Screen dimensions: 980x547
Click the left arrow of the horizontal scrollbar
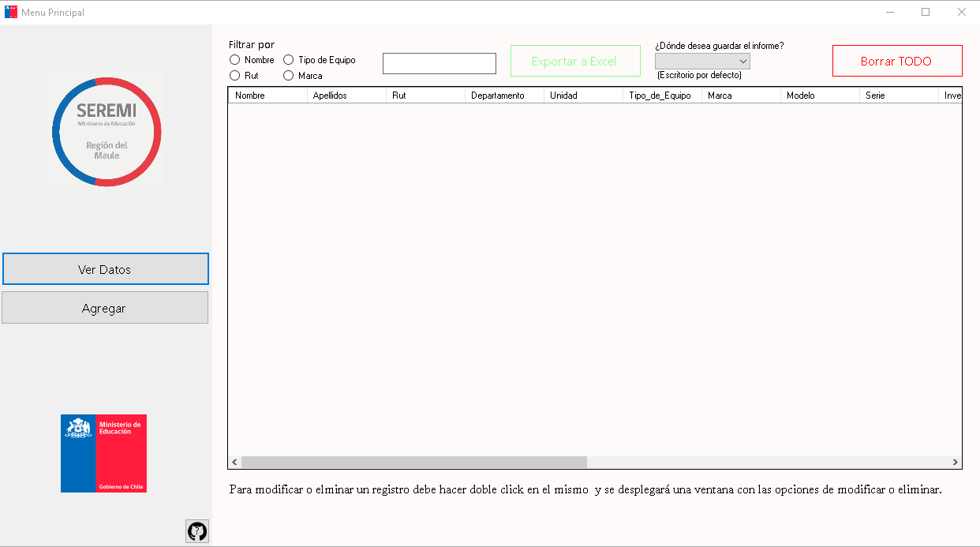pyautogui.click(x=234, y=462)
